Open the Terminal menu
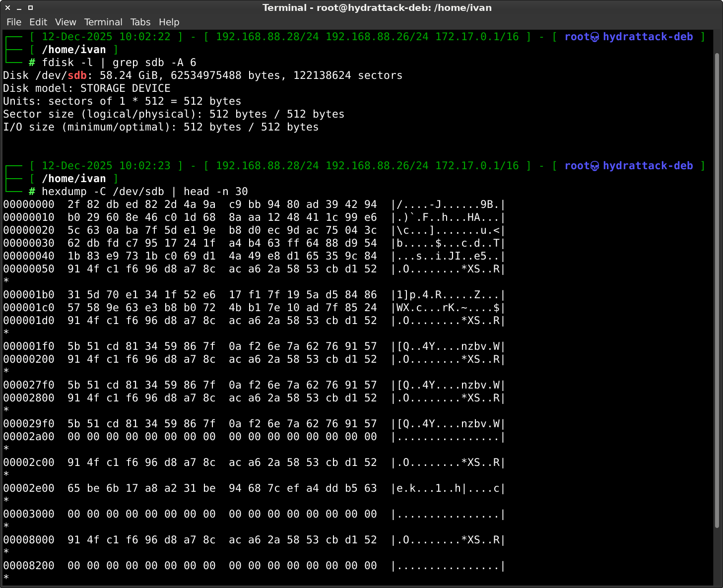The width and height of the screenshot is (723, 588). pos(103,22)
